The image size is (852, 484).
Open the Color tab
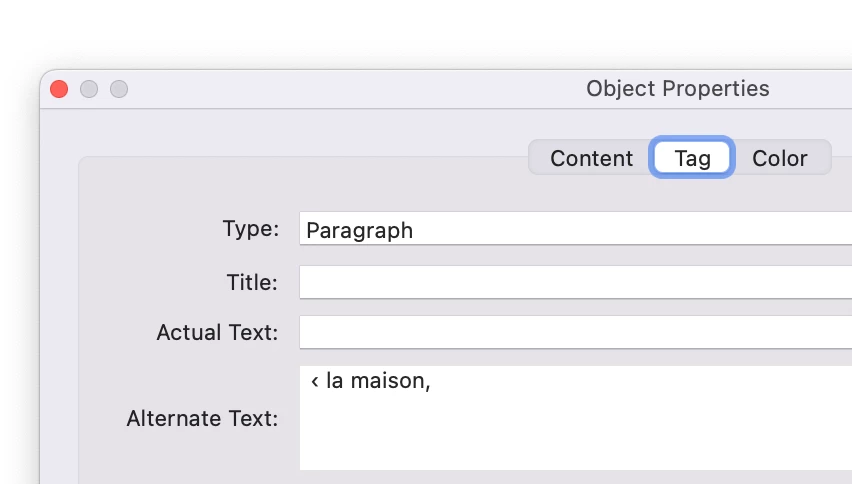(x=779, y=158)
